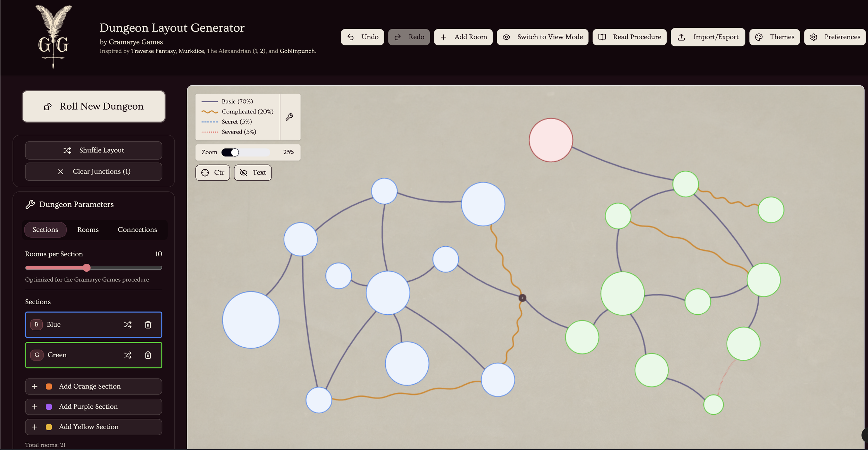The image size is (868, 450).
Task: Toggle room text labels with the Text button
Action: tap(252, 172)
